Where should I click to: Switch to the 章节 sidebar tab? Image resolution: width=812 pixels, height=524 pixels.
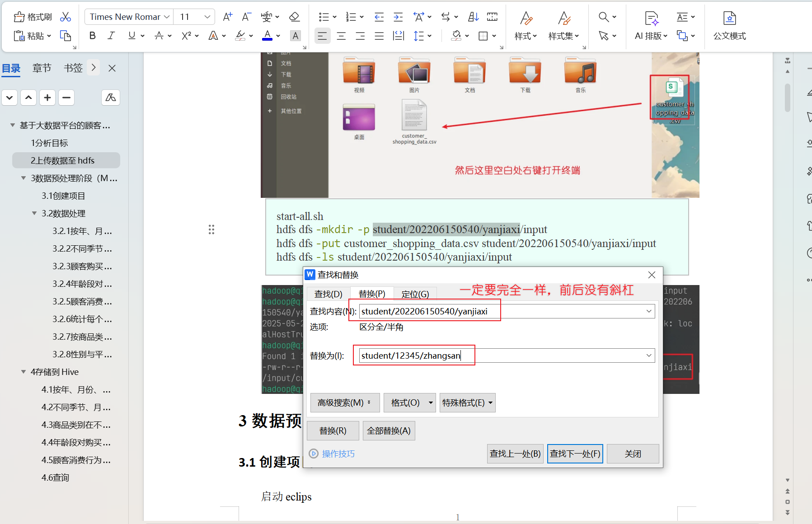pyautogui.click(x=42, y=68)
